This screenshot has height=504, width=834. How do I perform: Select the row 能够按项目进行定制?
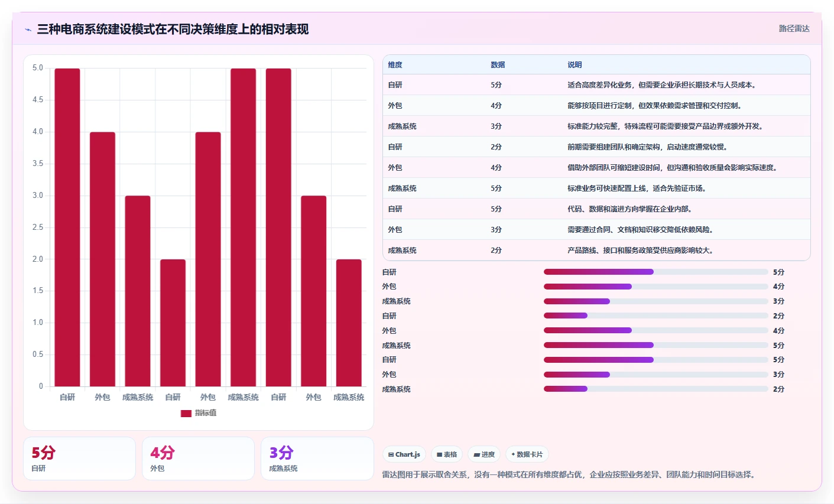click(x=596, y=105)
